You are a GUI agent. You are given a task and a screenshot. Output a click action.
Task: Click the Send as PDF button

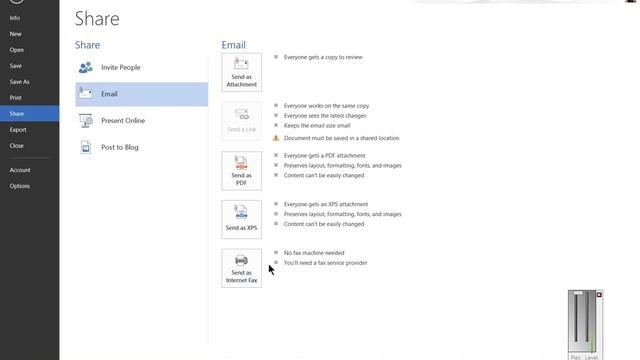click(x=242, y=171)
